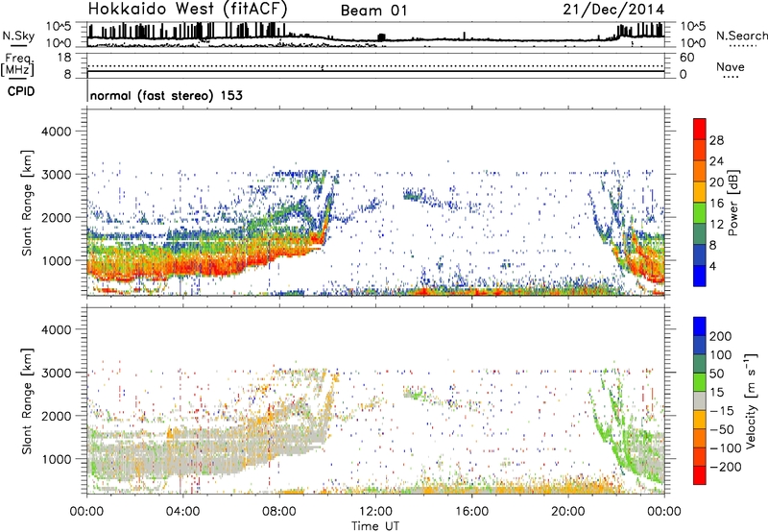768x532 pixels.
Task: Click "normal (fast stereo) 153" text
Action: pos(166,95)
